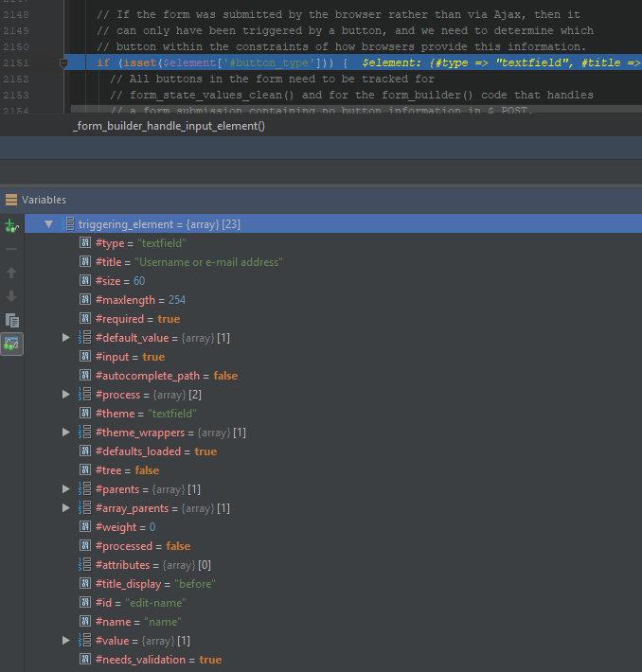
Task: Expand the #default_value array
Action: 66,338
